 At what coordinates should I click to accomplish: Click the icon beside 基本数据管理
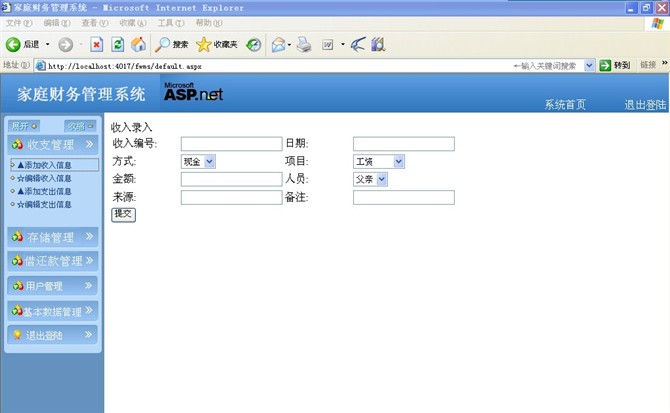click(x=17, y=310)
